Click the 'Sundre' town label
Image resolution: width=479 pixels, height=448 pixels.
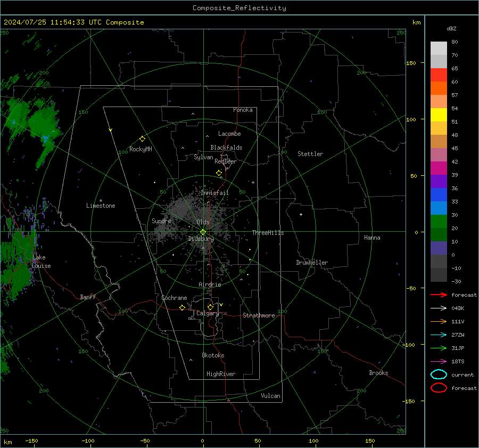coord(161,221)
